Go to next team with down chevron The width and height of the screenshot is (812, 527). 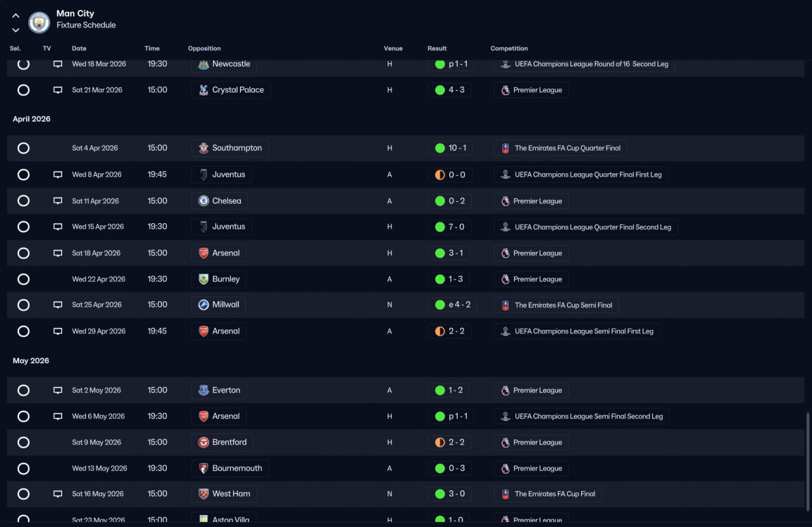point(16,30)
